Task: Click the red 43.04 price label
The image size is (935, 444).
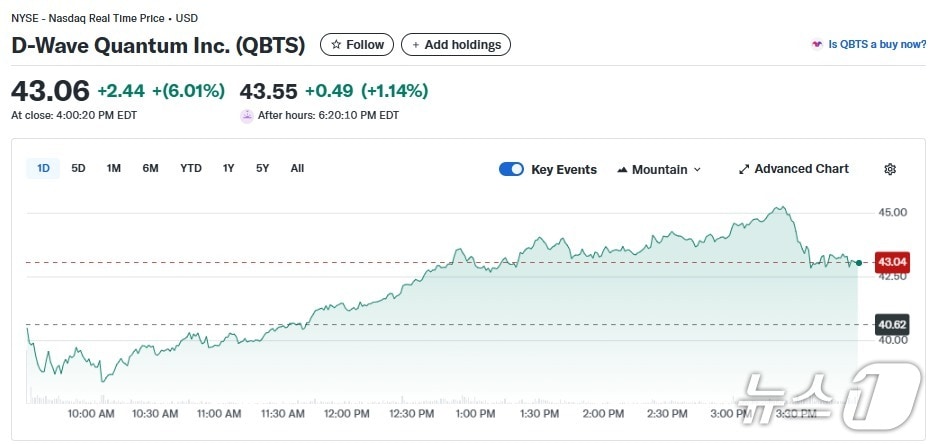Action: tap(891, 262)
